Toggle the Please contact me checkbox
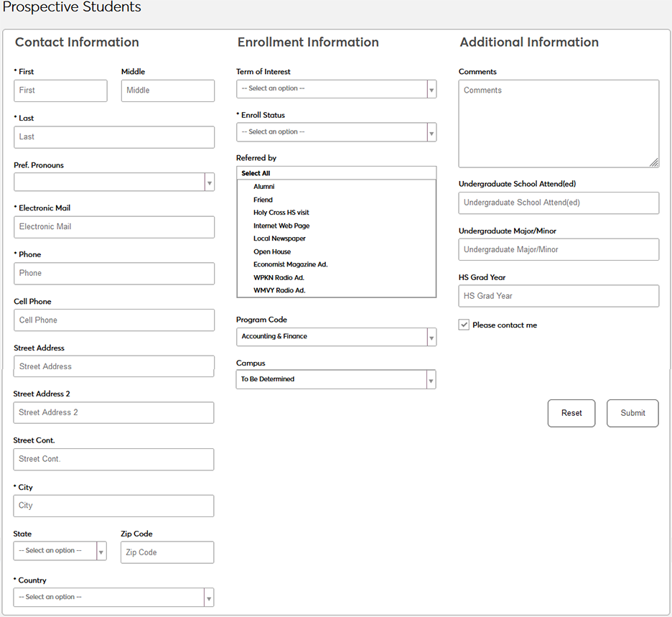672x617 pixels. (x=464, y=325)
